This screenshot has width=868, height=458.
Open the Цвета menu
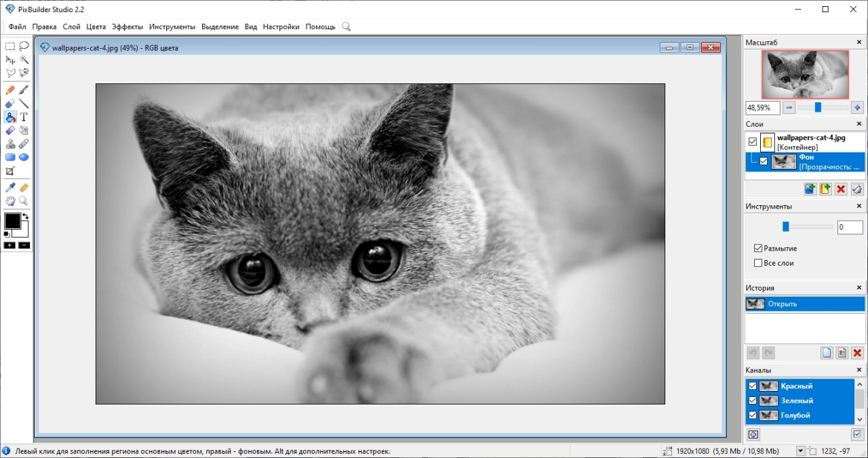point(96,26)
